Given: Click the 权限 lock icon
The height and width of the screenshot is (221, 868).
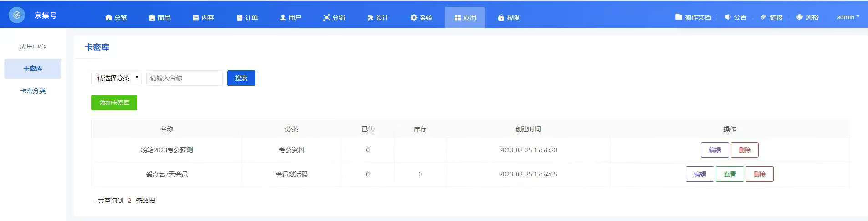Looking at the screenshot, I should [501, 18].
